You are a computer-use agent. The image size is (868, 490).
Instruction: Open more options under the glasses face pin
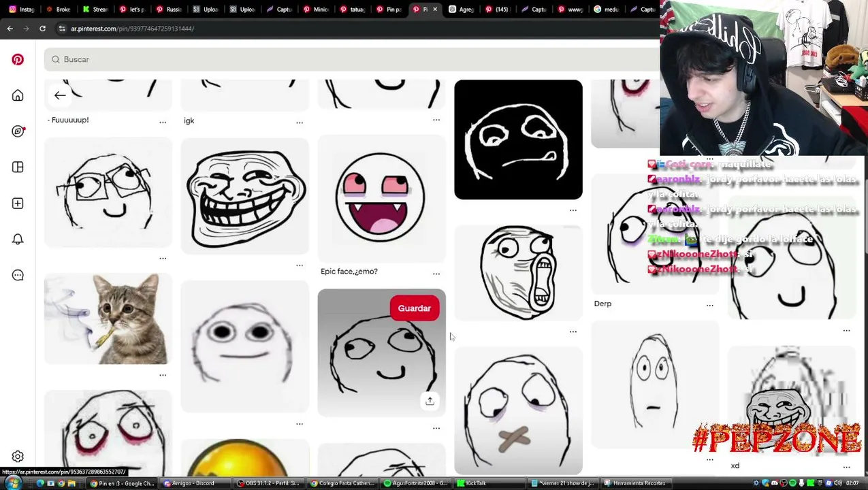click(163, 258)
